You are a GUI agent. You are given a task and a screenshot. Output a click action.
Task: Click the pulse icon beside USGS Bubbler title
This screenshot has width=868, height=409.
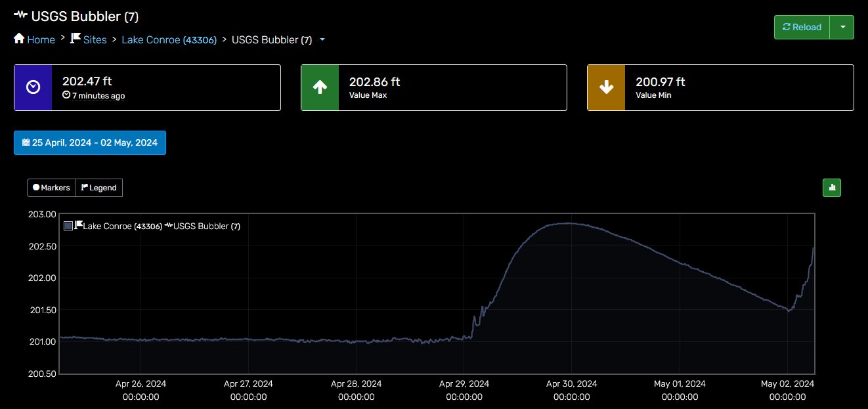[x=20, y=15]
